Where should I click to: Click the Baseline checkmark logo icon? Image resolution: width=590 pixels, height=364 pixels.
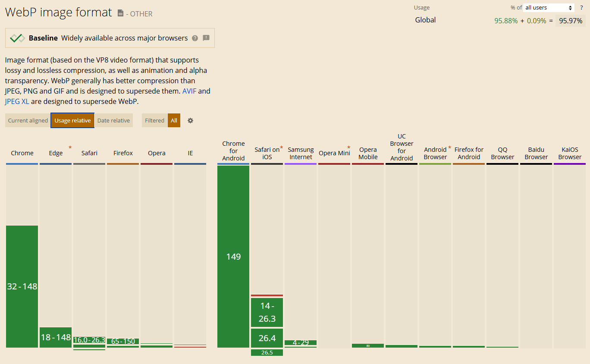(x=17, y=38)
